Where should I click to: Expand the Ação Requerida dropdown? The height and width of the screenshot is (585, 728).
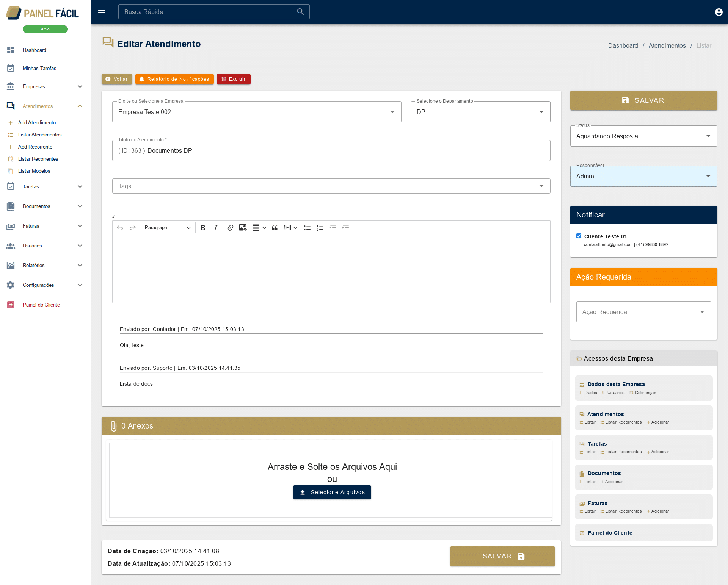643,312
